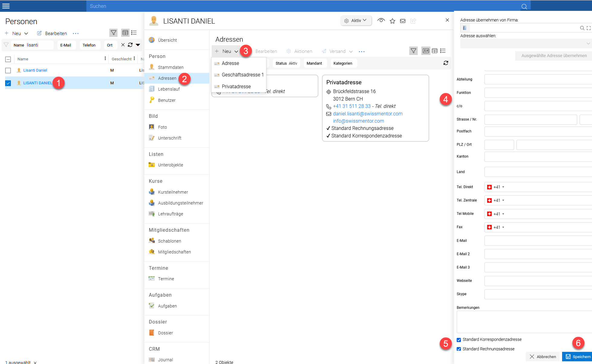This screenshot has width=592, height=364.
Task: Click the search magnifier in top bar
Action: click(x=524, y=6)
